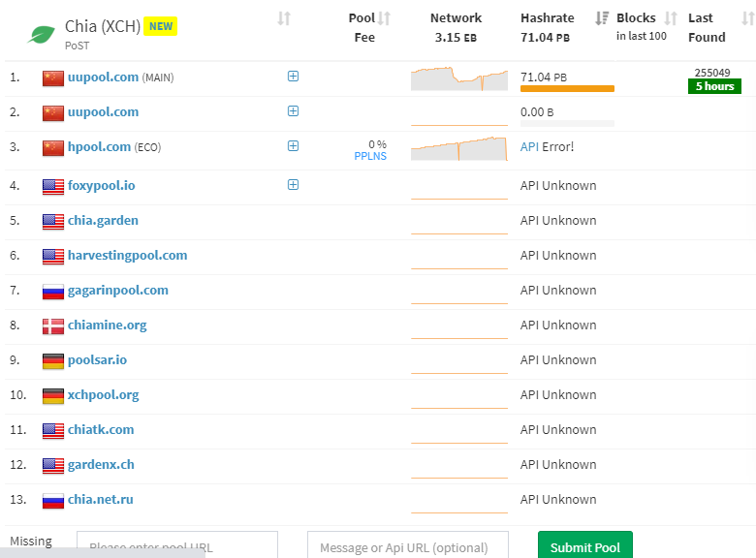Click the US flag beside harvestingpool.com

pos(53,257)
